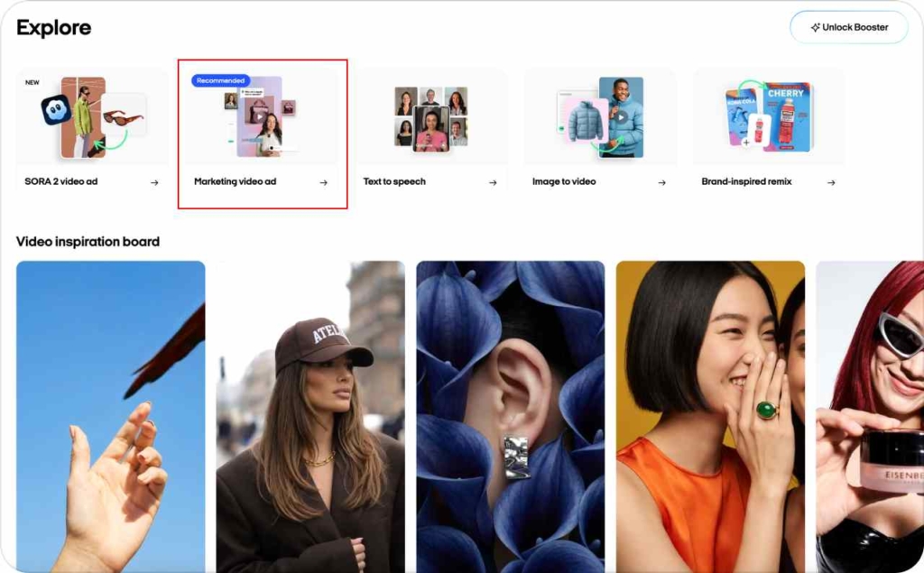Click the Text to speech arrow

pyautogui.click(x=493, y=182)
